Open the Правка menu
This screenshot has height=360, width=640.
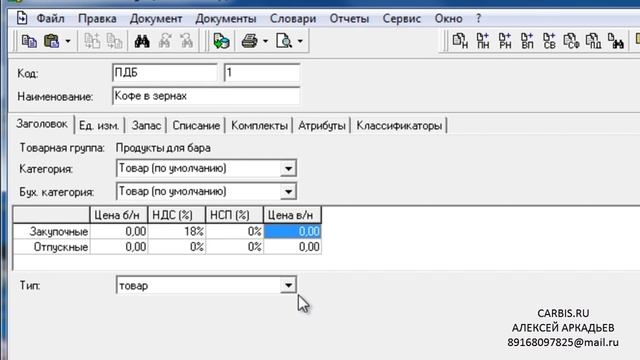97,18
